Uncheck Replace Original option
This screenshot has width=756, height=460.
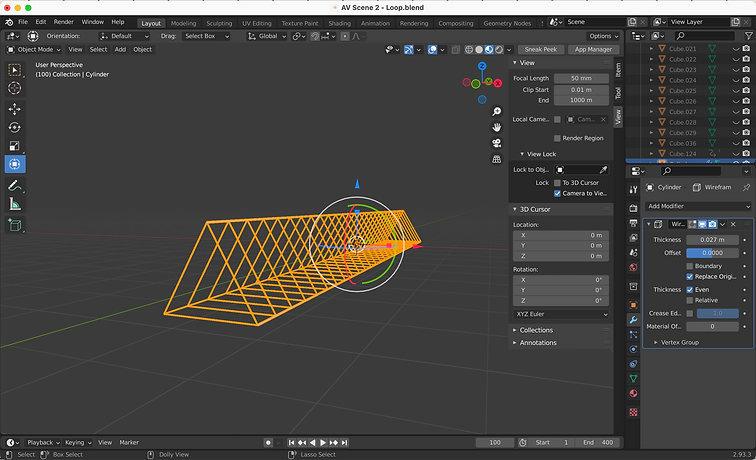pyautogui.click(x=689, y=277)
